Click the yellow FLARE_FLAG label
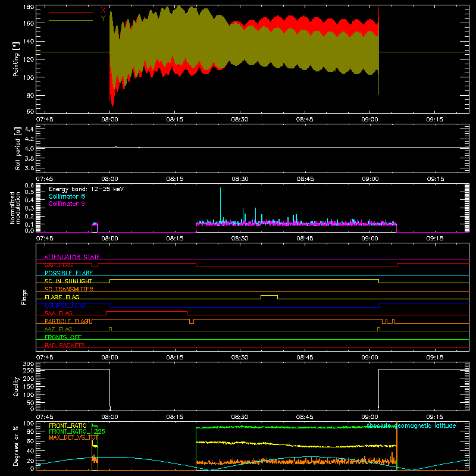 click(x=62, y=297)
